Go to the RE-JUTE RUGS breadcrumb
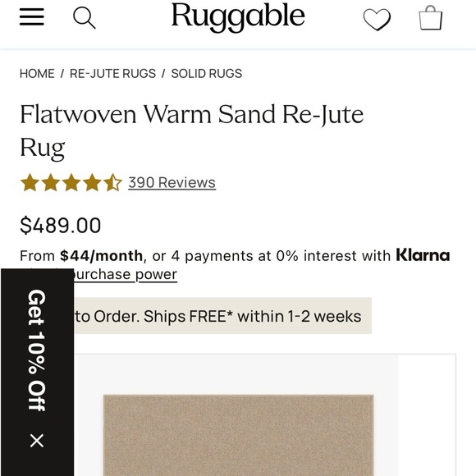 112,74
